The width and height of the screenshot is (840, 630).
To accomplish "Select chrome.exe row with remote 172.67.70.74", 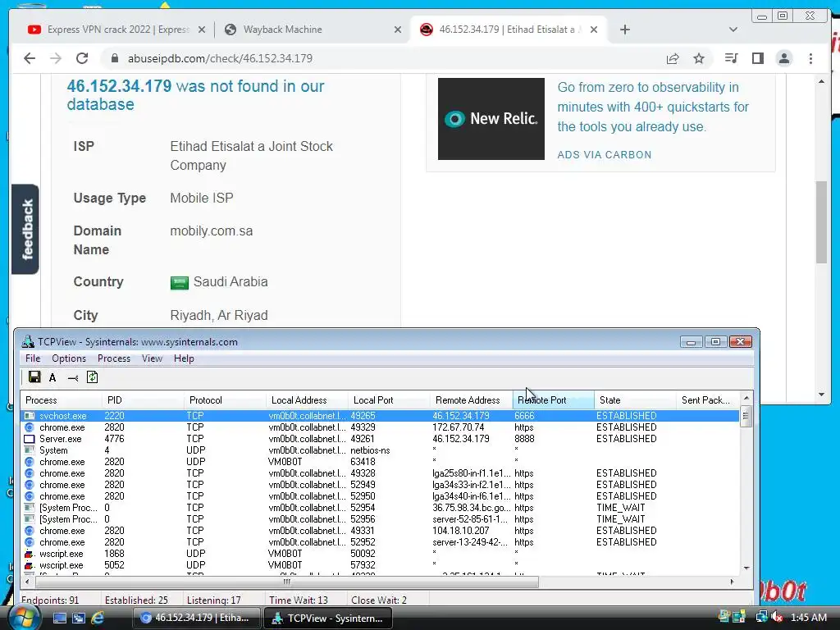I will (x=380, y=427).
